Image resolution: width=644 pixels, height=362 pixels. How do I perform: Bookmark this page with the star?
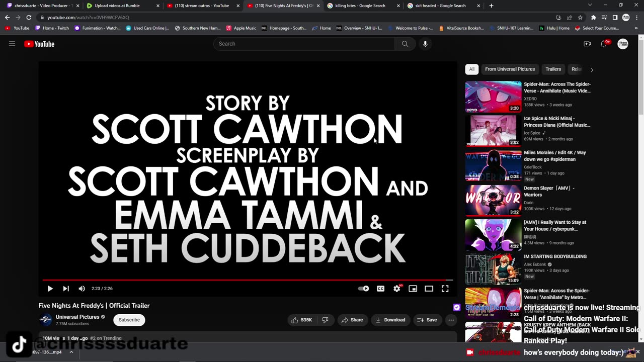point(580,18)
